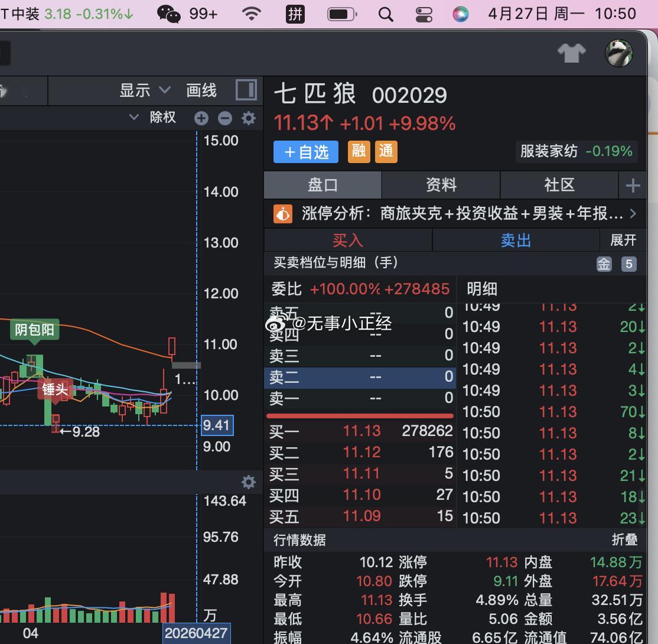Open volume panel settings gear

coord(249,482)
